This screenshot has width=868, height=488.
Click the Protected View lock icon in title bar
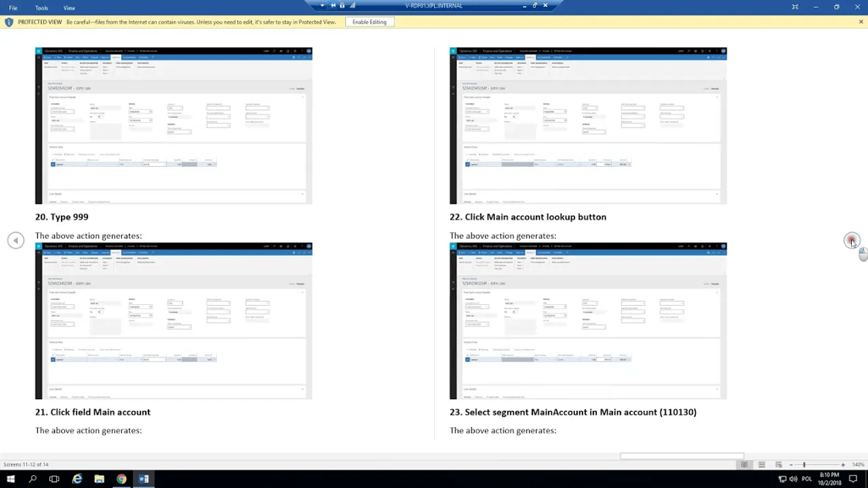(x=342, y=4)
